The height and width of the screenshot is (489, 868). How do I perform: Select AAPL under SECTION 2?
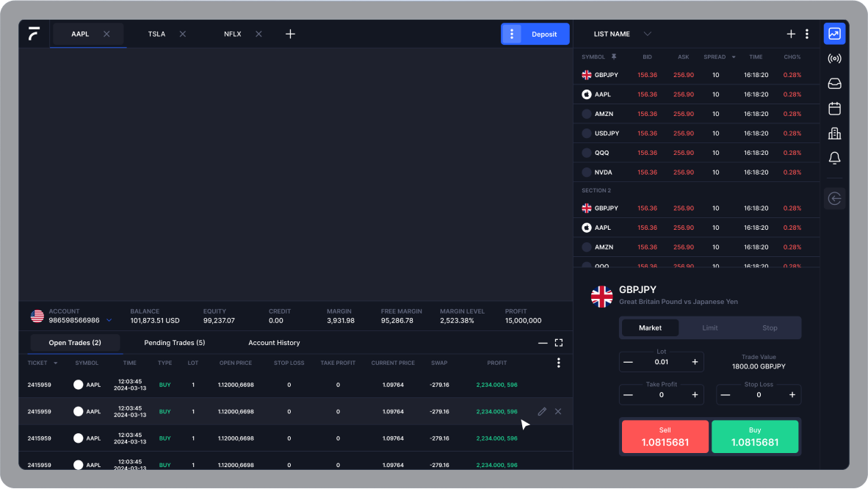(x=696, y=228)
